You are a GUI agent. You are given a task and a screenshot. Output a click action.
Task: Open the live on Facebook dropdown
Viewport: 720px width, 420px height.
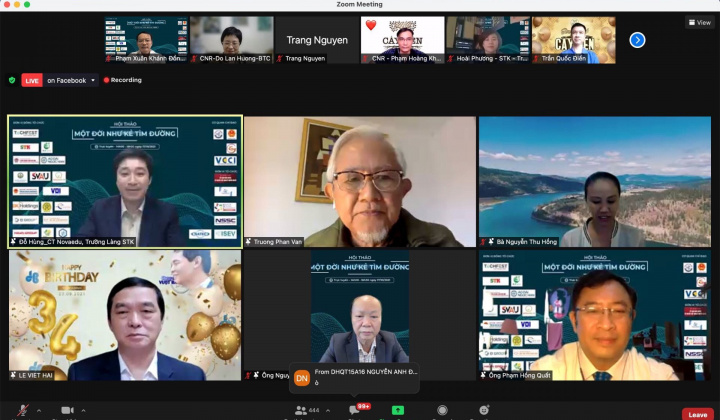(94, 80)
